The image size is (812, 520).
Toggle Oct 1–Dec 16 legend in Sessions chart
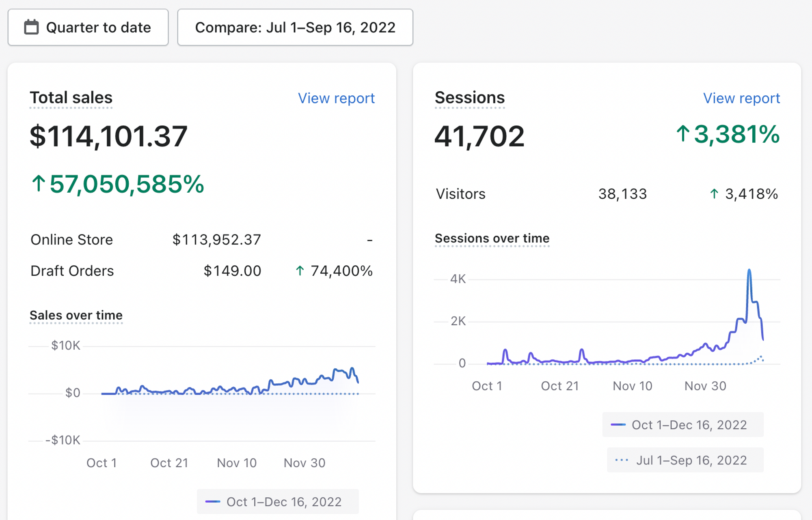[x=683, y=425]
